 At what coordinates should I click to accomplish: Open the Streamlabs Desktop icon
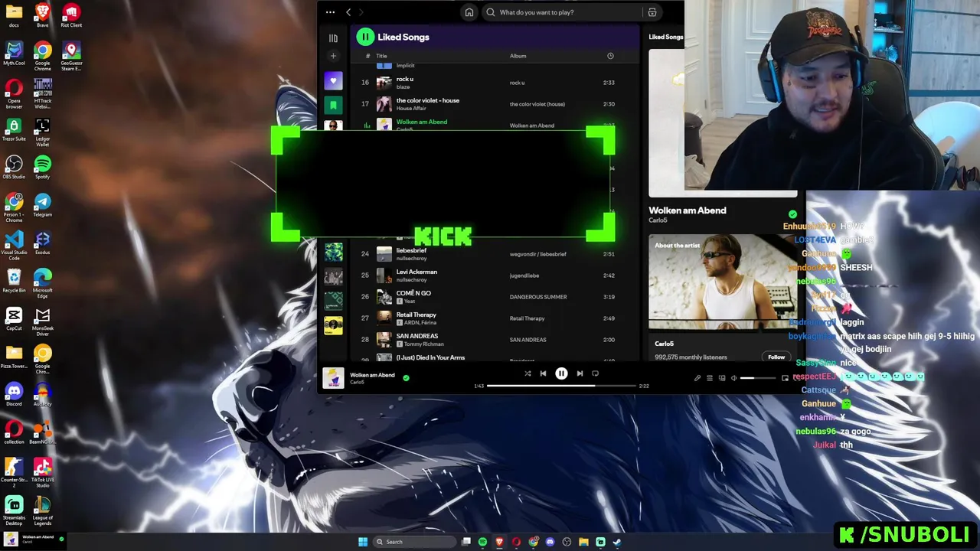click(14, 510)
